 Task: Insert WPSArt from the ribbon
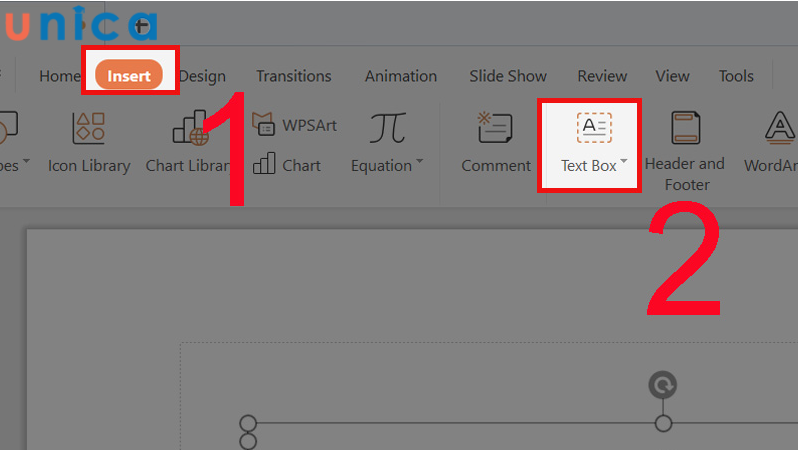pos(295,125)
